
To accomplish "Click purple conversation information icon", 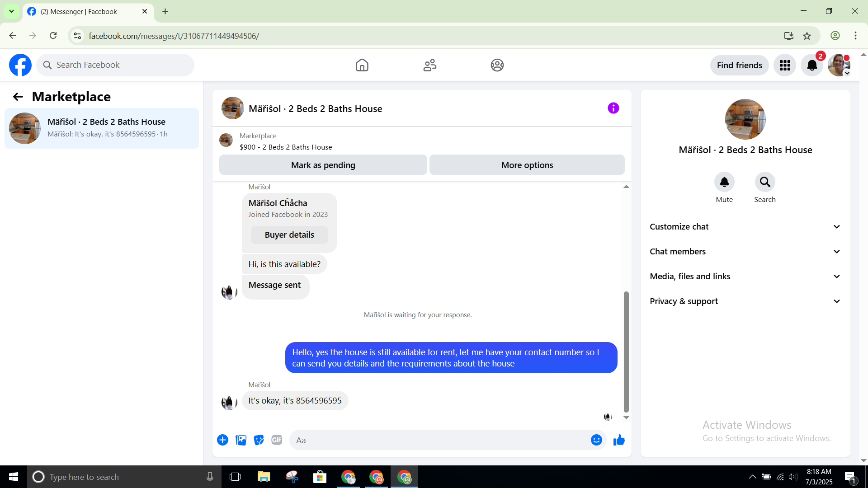I will click(613, 108).
